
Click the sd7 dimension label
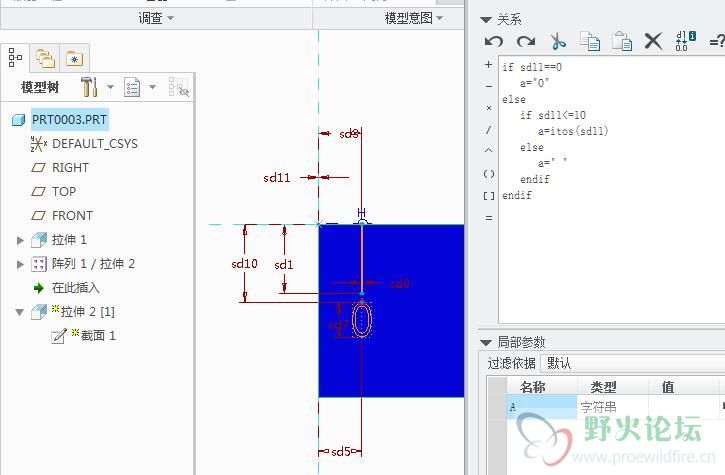tap(338, 326)
